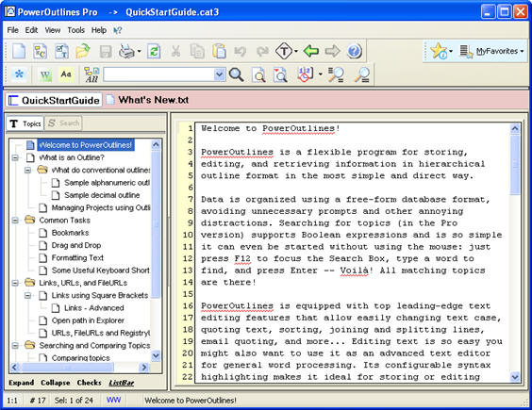Click the numbered clock history icon
Screen dimensions: 532x410
(x=305, y=74)
